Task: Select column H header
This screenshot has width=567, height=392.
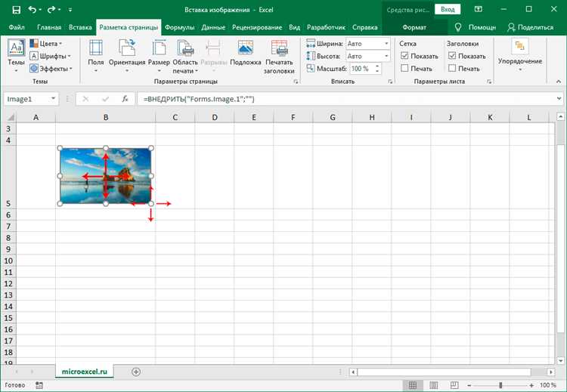Action: [x=372, y=117]
